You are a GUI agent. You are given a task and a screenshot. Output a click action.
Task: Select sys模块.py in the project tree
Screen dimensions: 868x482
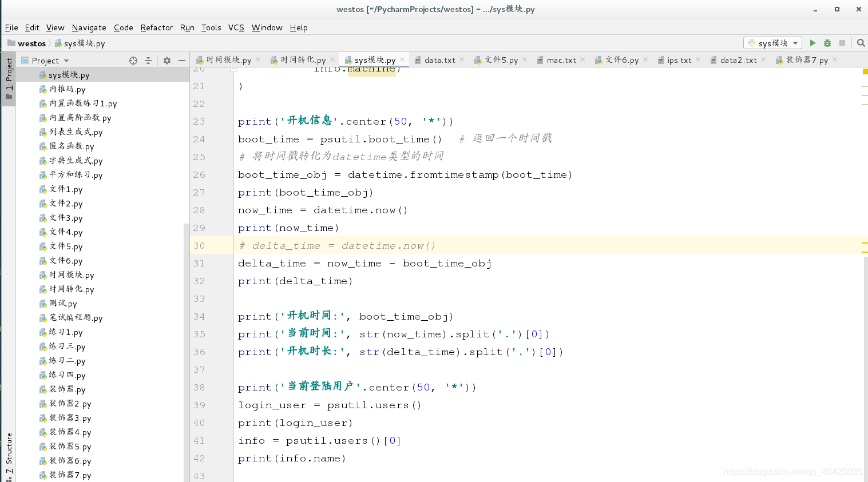click(x=103, y=75)
